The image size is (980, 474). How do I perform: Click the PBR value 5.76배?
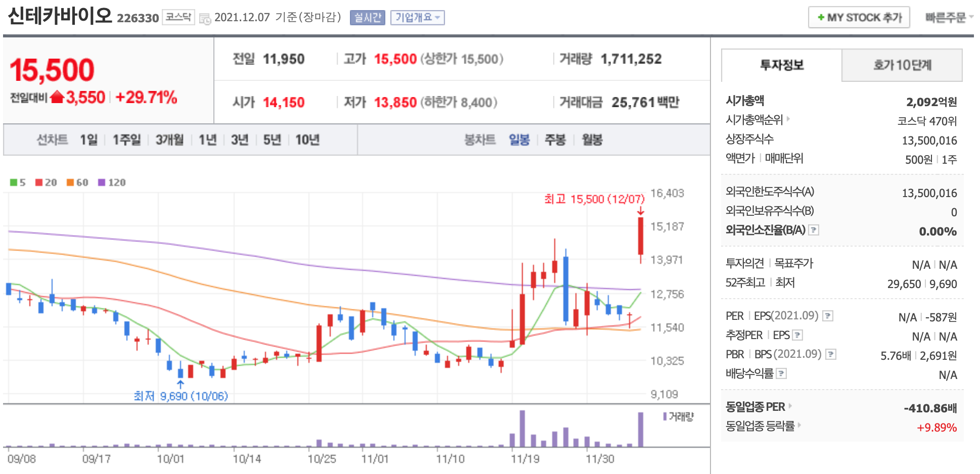(896, 356)
